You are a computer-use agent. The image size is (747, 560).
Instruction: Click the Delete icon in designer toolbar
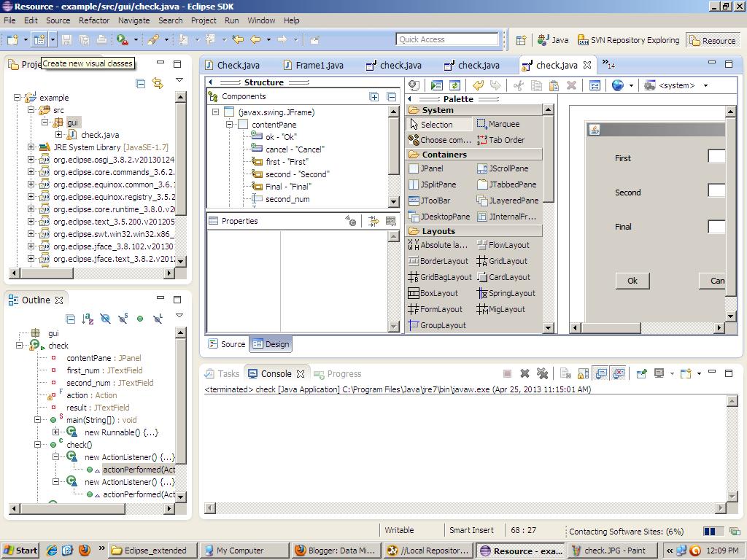(x=571, y=85)
